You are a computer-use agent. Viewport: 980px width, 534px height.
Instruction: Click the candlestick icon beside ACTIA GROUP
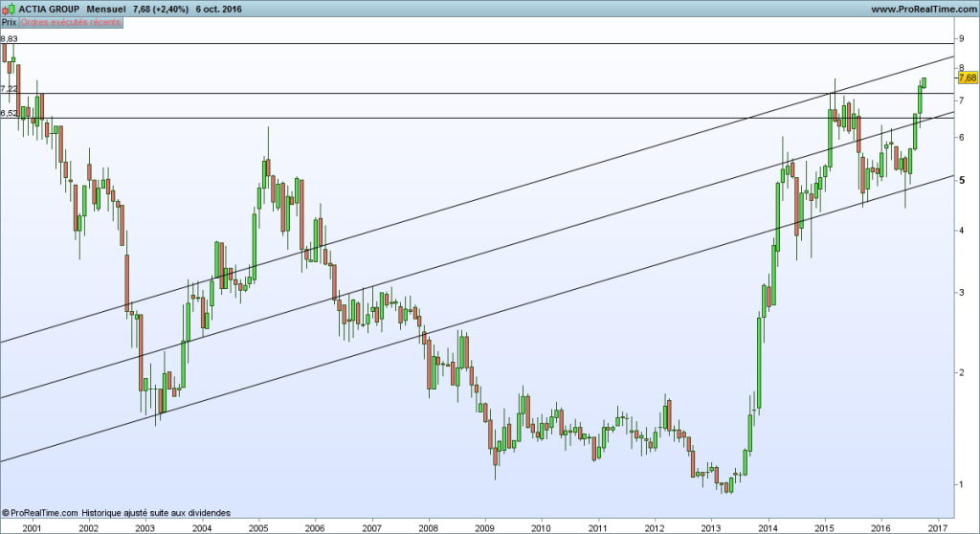(8, 9)
